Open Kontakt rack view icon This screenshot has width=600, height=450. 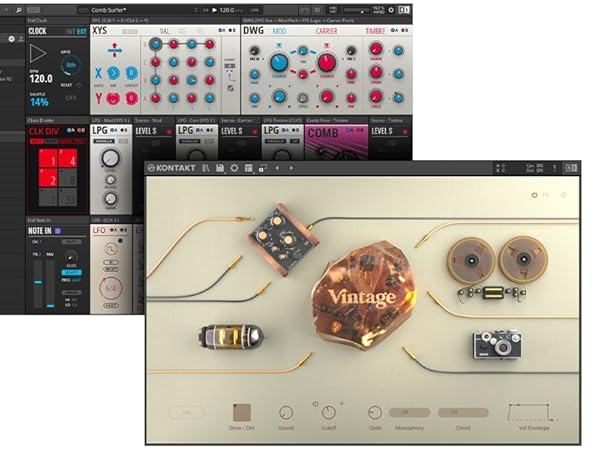(x=248, y=168)
